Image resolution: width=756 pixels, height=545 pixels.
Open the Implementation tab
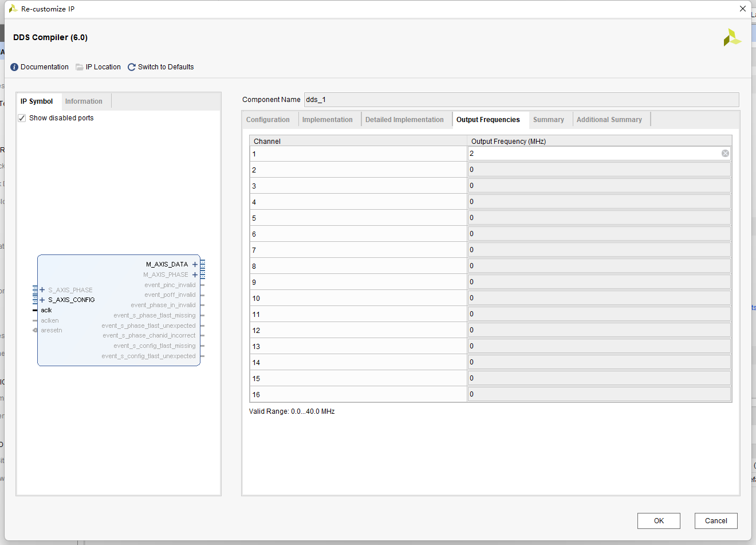pos(328,120)
